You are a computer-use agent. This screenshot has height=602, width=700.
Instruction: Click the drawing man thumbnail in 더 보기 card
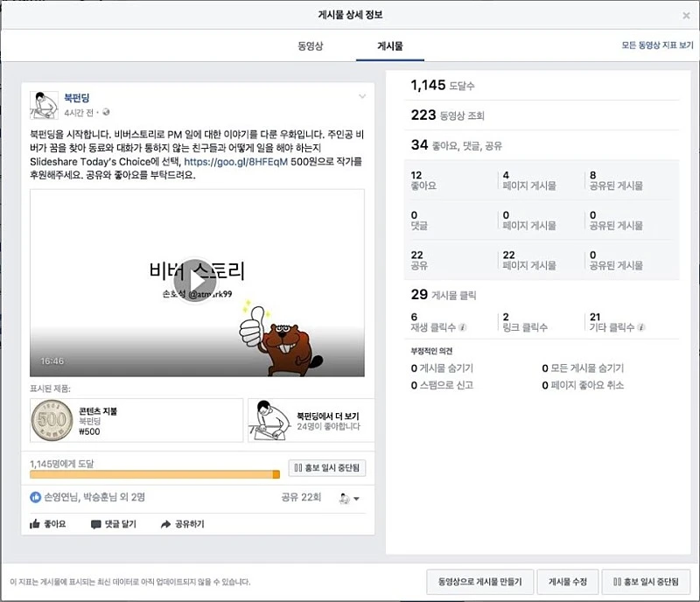click(269, 420)
